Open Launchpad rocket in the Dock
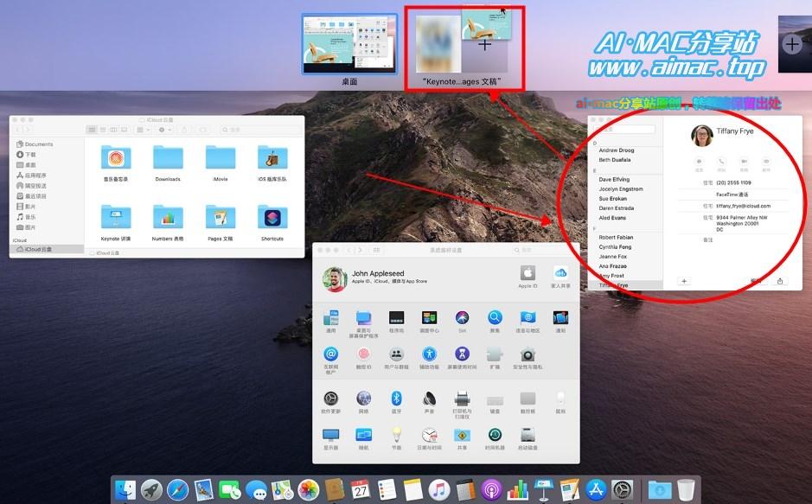Screen dimensions: 812x504 pyautogui.click(x=151, y=489)
